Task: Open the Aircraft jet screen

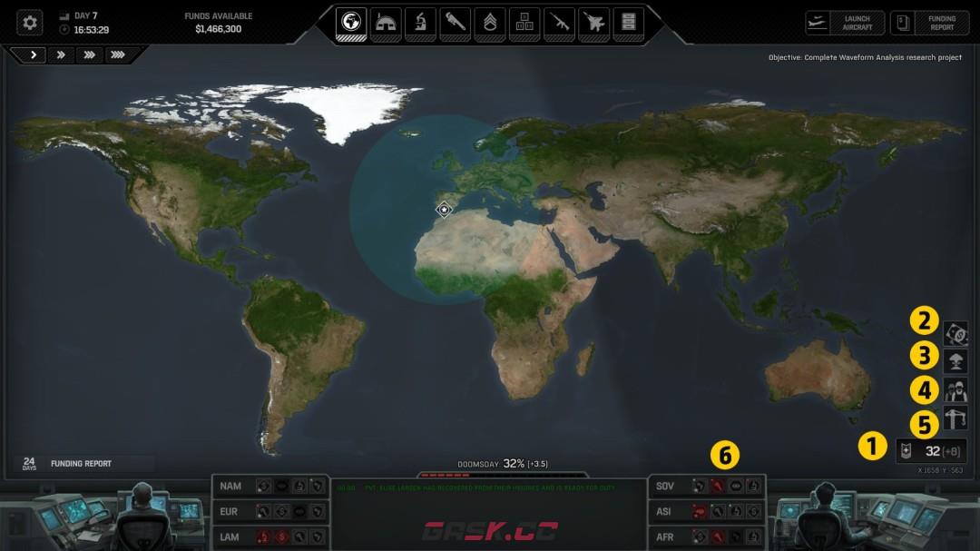Action: pyautogui.click(x=593, y=23)
